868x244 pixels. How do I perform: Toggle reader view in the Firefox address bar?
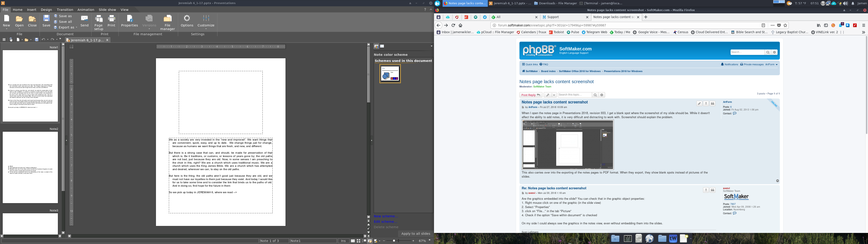coord(763,25)
